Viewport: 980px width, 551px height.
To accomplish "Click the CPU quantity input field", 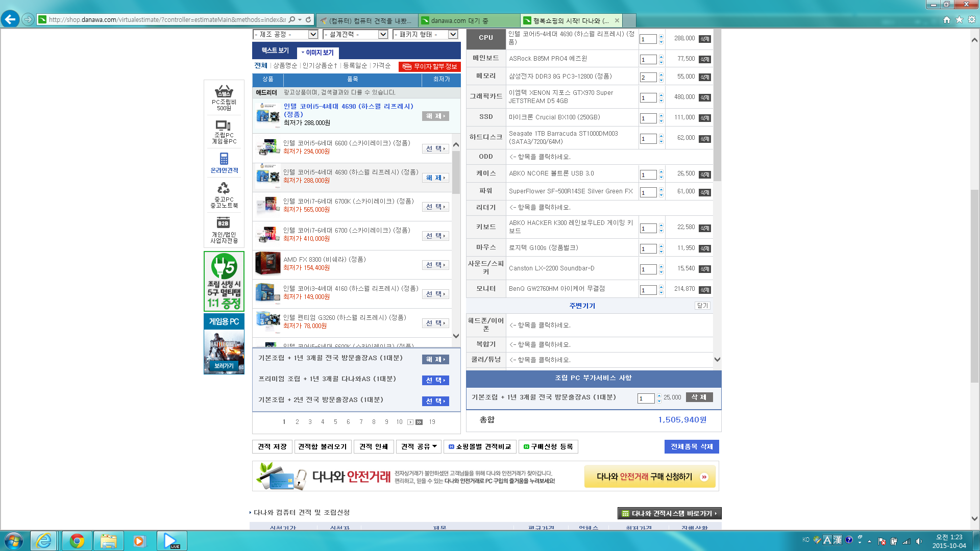I will pyautogui.click(x=648, y=39).
